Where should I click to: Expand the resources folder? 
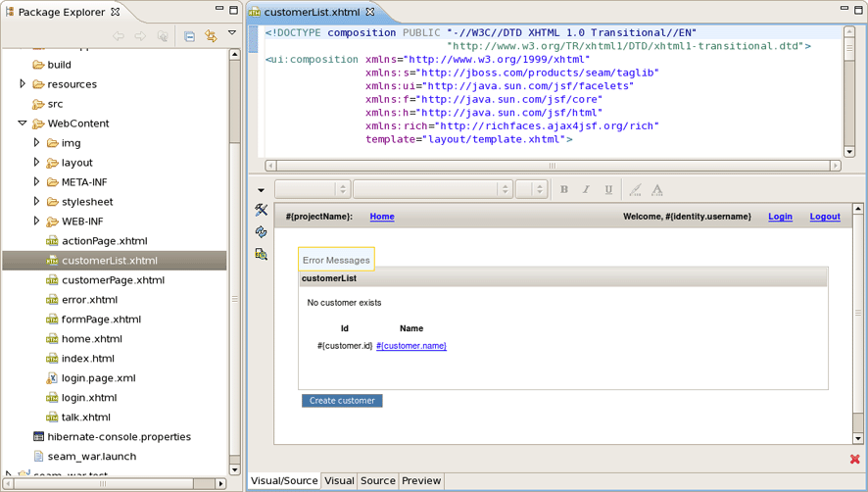pos(24,84)
